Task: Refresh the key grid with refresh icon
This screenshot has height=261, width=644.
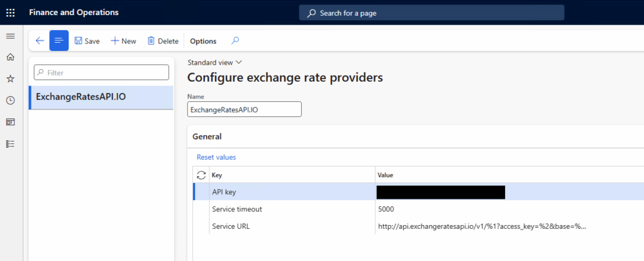Action: (x=201, y=175)
